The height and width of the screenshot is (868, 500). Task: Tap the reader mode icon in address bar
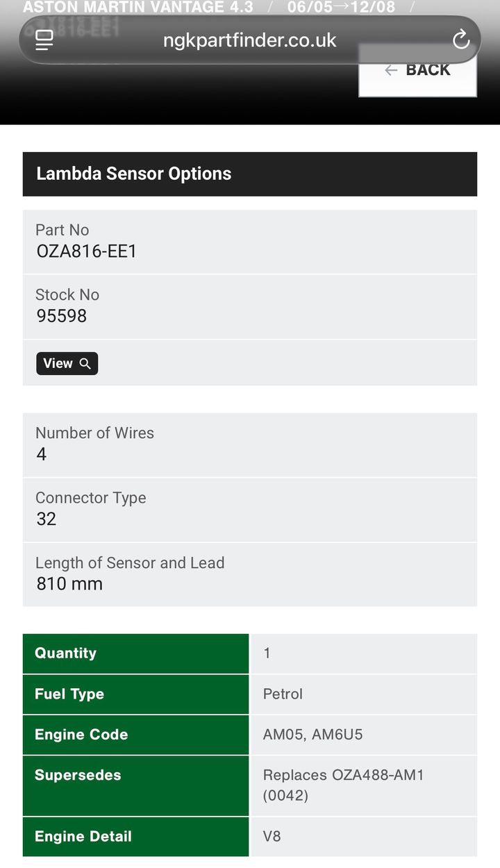pos(44,40)
